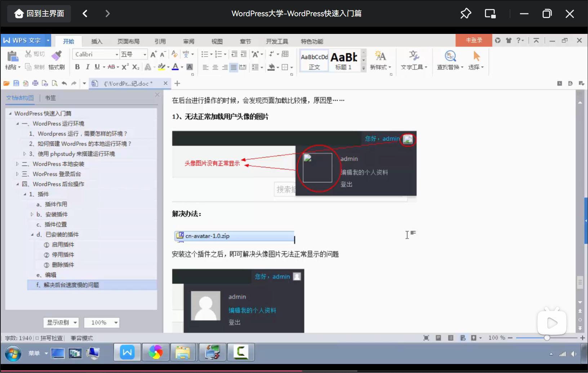
Task: Open a new document tab with plus
Action: 177,83
